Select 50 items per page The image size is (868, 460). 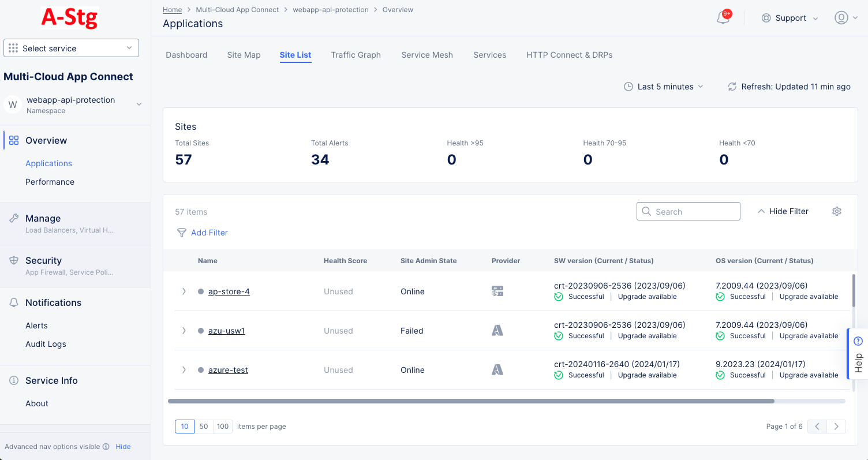pyautogui.click(x=204, y=427)
